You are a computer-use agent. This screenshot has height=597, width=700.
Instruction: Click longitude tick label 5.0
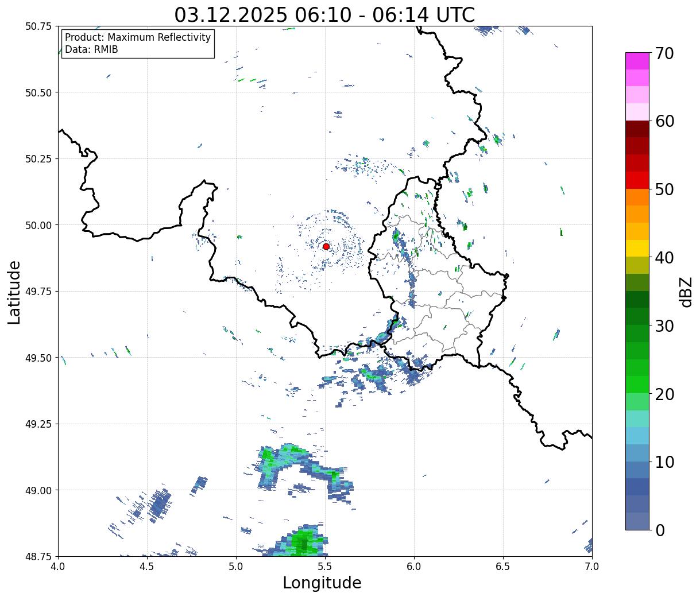pos(236,567)
